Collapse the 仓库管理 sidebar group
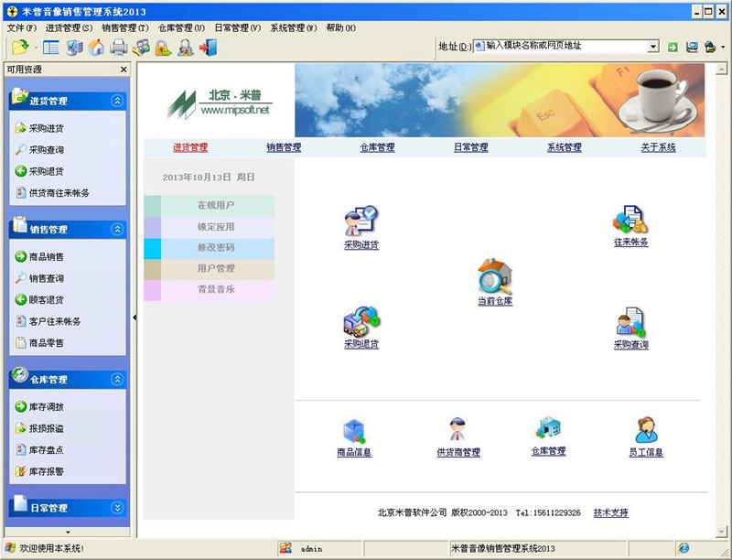The image size is (732, 560). (x=117, y=380)
